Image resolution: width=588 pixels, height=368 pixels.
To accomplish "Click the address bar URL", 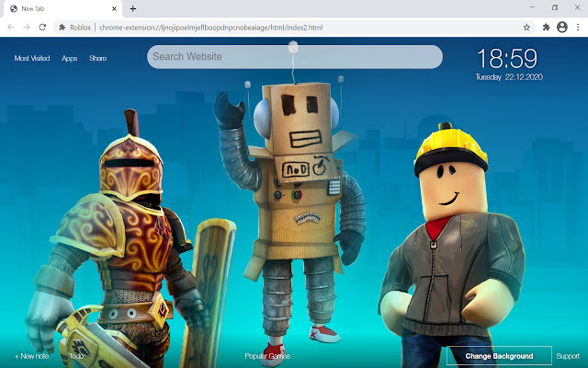I will pyautogui.click(x=210, y=28).
